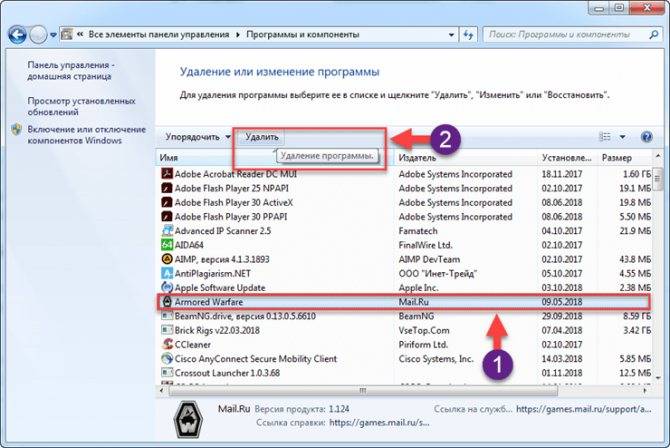The image size is (670, 448).
Task: Open the Упорядочить dropdown menu
Action: pos(198,137)
